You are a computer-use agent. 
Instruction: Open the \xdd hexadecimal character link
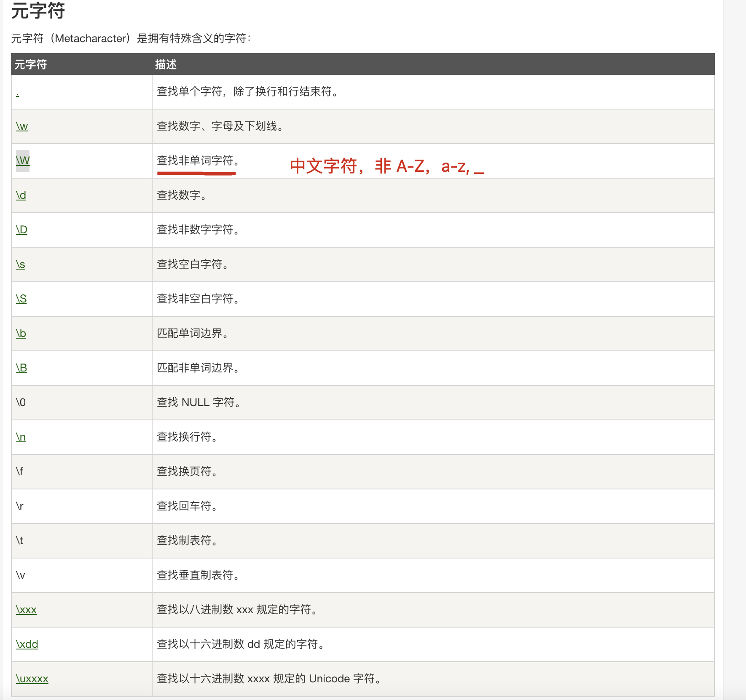click(x=27, y=644)
